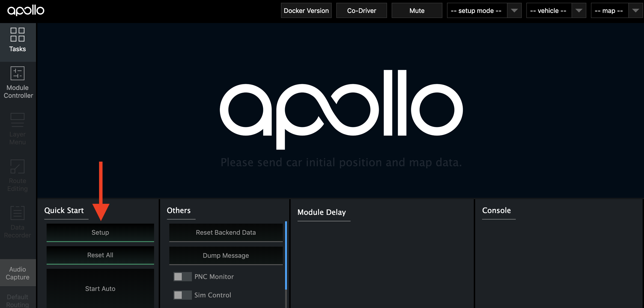Screen dimensions: 644x308
Task: Select Default Routing sidebar item
Action: coord(18,300)
